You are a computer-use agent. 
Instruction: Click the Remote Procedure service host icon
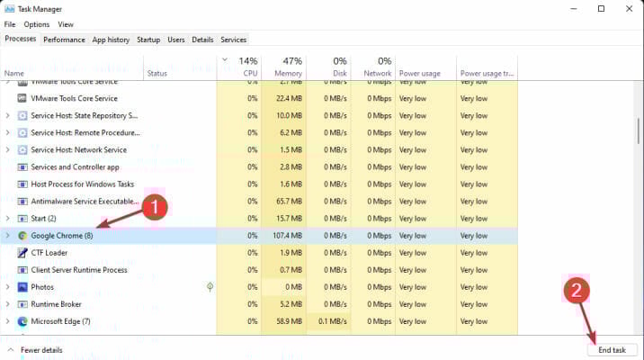click(x=22, y=132)
